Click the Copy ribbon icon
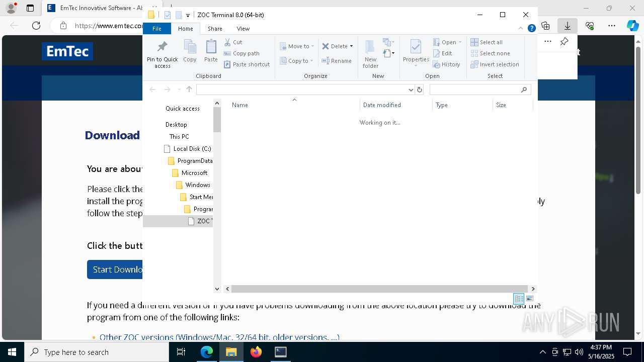 (x=190, y=51)
